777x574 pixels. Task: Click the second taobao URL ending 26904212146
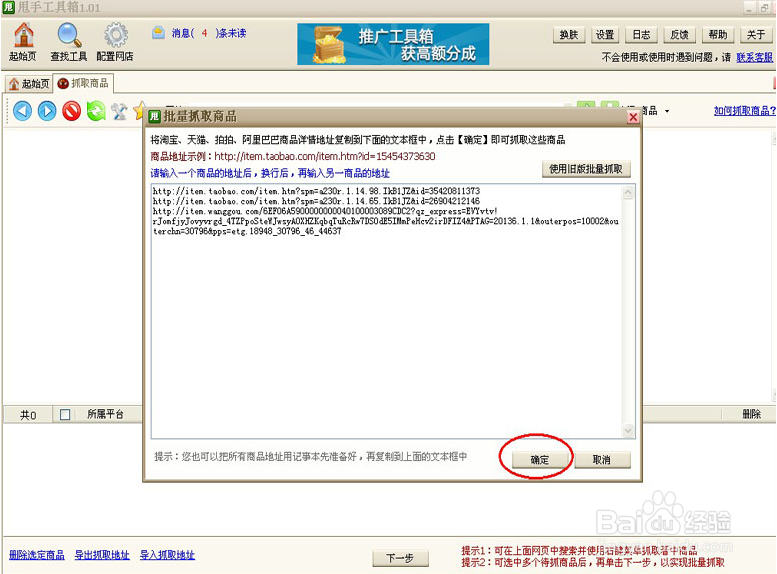click(x=316, y=201)
